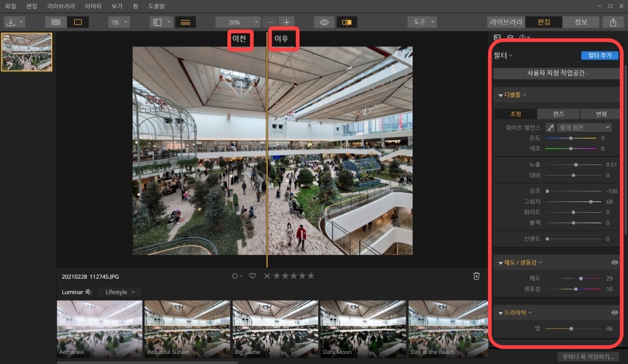This screenshot has width=628, height=364.
Task: Open side panel layout dropdown arrow
Action: point(168,22)
